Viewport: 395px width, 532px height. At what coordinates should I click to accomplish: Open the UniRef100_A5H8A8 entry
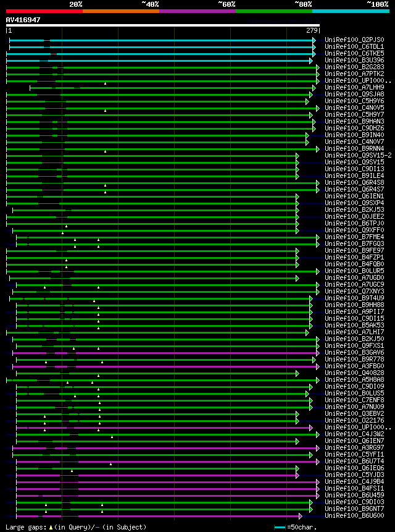point(354,380)
